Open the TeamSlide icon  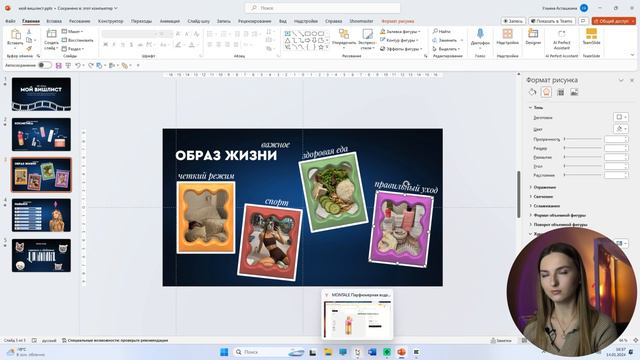click(x=591, y=33)
